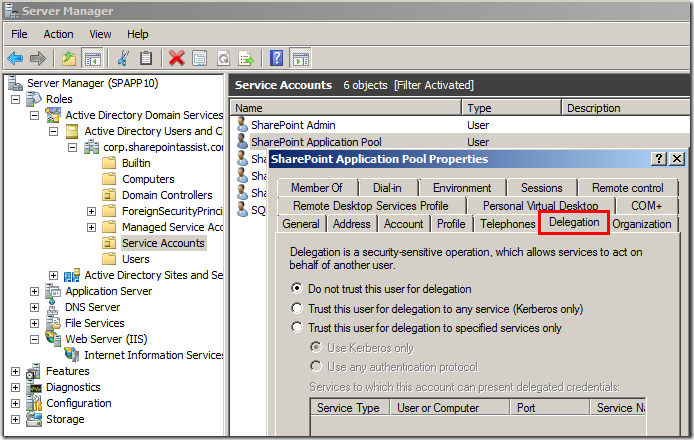Select the Domain Controllers folder
Viewport: 694px width, 440px height.
pyautogui.click(x=166, y=195)
